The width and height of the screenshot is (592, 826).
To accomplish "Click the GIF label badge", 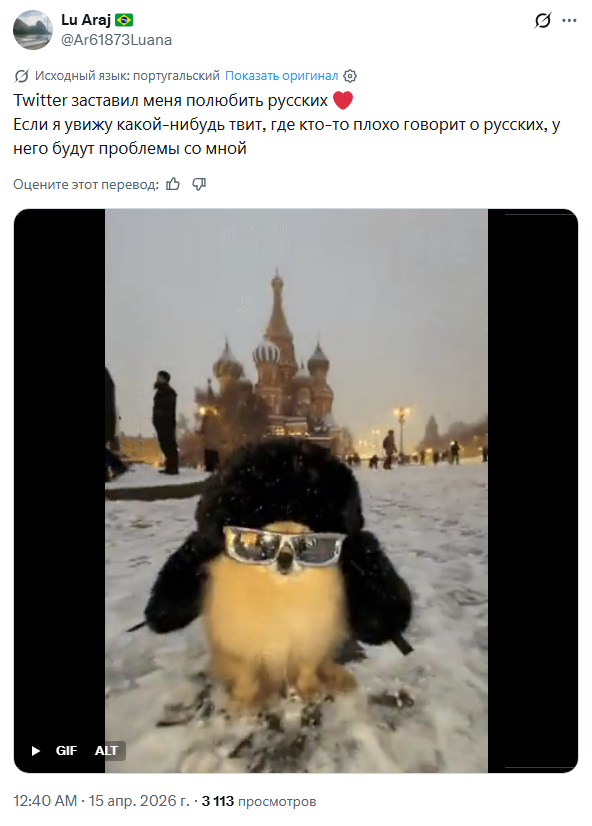I will [x=66, y=751].
